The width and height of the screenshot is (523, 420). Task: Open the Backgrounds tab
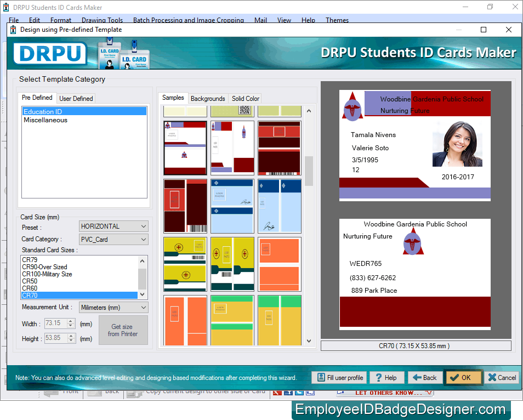208,98
